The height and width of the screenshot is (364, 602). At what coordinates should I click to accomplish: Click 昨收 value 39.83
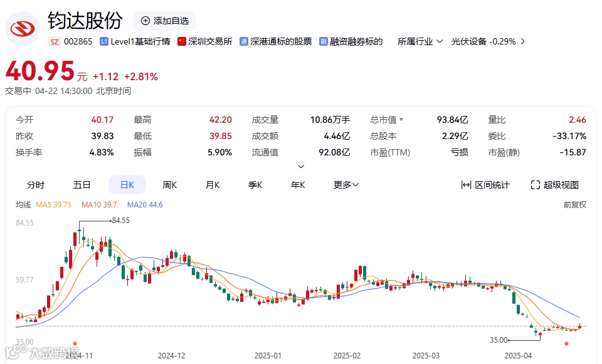pyautogui.click(x=102, y=136)
